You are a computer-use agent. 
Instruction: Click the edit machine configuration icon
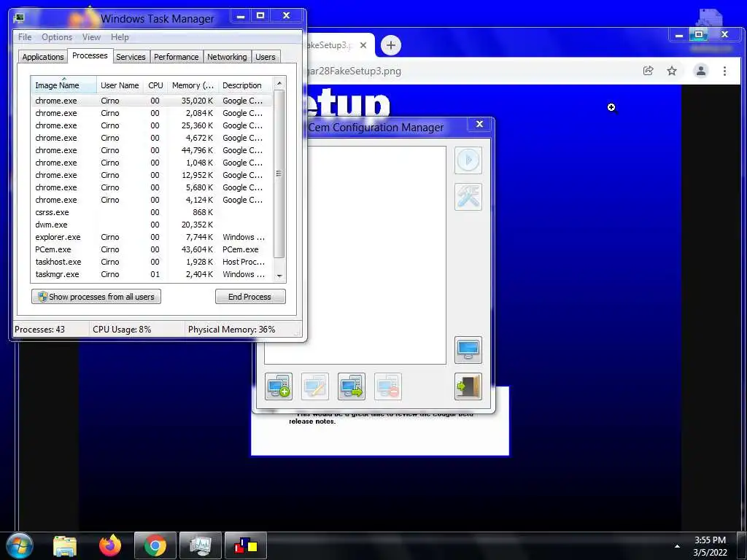tap(315, 386)
